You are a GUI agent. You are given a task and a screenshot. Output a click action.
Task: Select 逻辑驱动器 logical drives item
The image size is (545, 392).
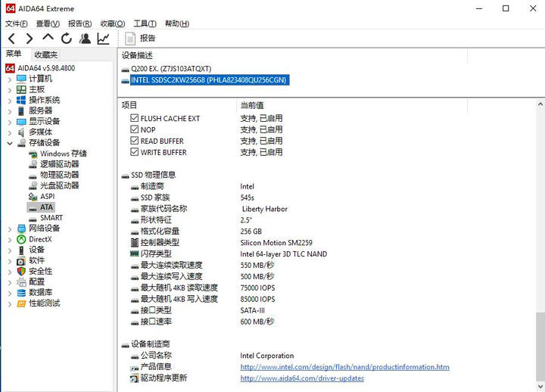[59, 164]
